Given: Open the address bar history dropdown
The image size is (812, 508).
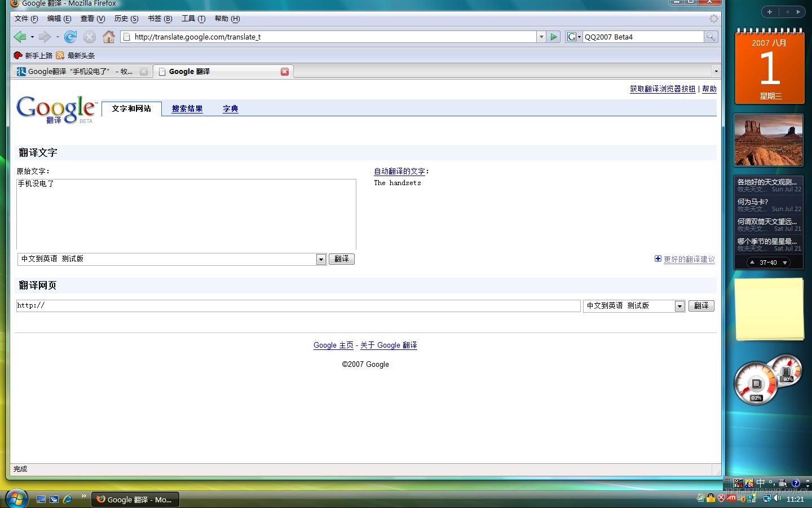Looking at the screenshot, I should click(541, 37).
